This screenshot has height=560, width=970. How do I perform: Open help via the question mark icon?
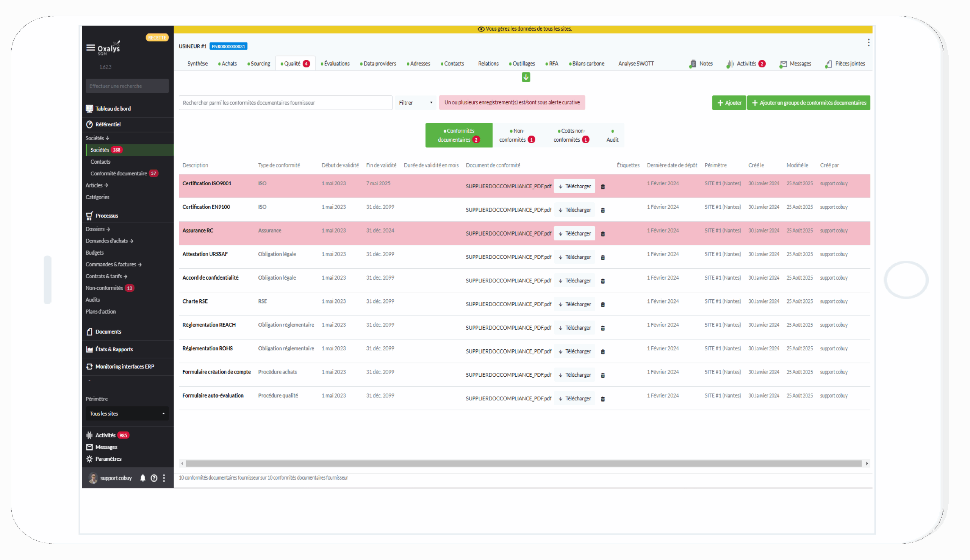coord(154,478)
